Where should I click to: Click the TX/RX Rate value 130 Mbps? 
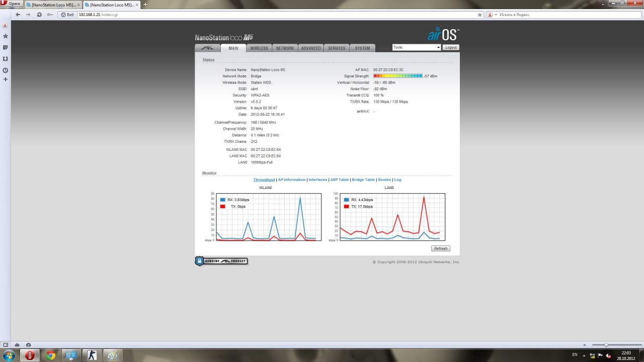tap(390, 102)
